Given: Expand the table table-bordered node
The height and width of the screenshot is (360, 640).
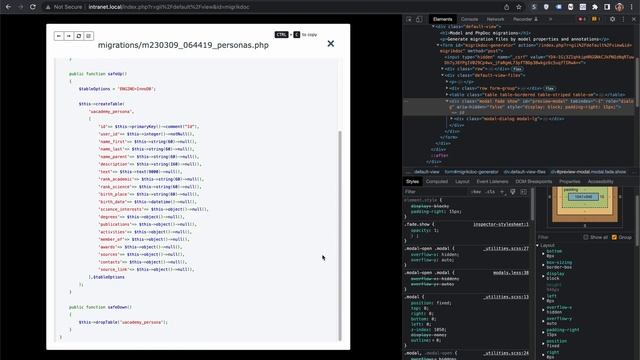Looking at the screenshot, I should tap(447, 95).
